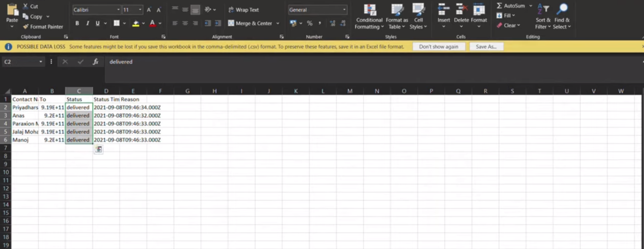The width and height of the screenshot is (644, 249).
Task: Decrease decimal places
Action: point(343,23)
